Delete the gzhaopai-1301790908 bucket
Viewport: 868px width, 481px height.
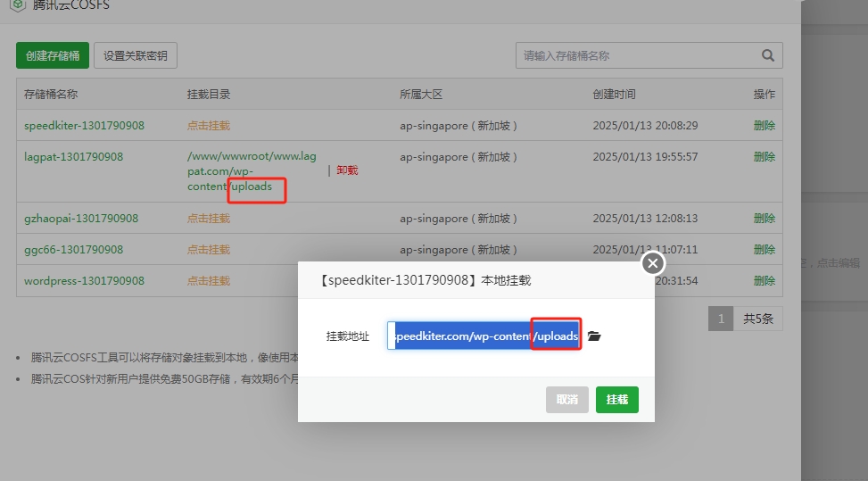[764, 219]
